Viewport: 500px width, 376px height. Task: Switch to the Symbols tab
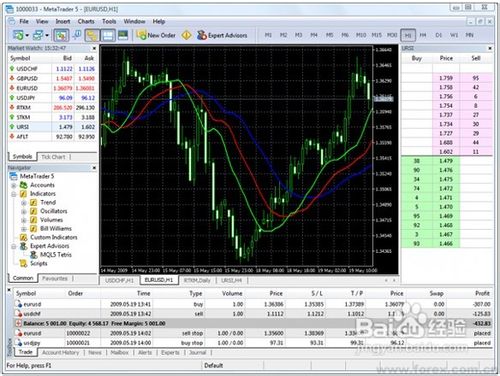click(x=23, y=156)
